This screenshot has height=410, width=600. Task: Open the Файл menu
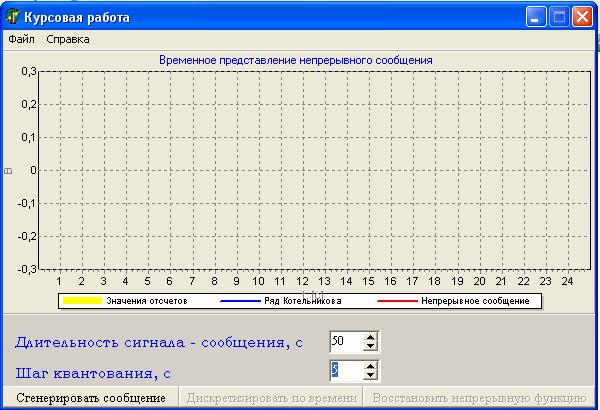21,39
